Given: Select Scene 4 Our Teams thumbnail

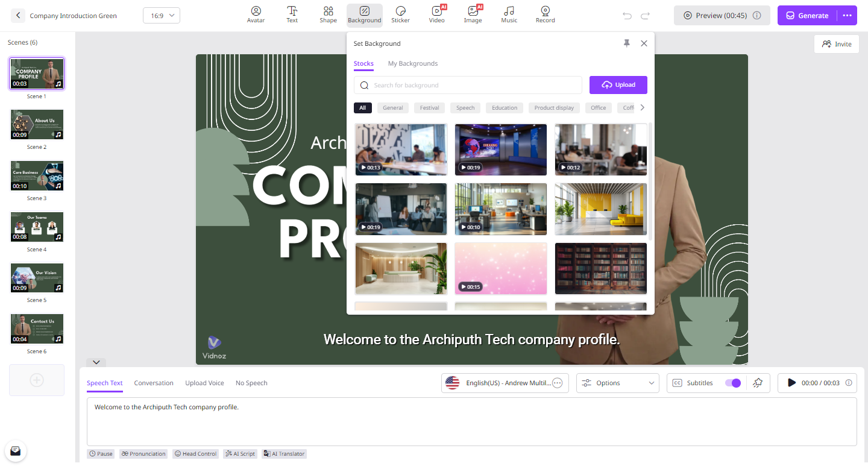Looking at the screenshot, I should [x=37, y=227].
